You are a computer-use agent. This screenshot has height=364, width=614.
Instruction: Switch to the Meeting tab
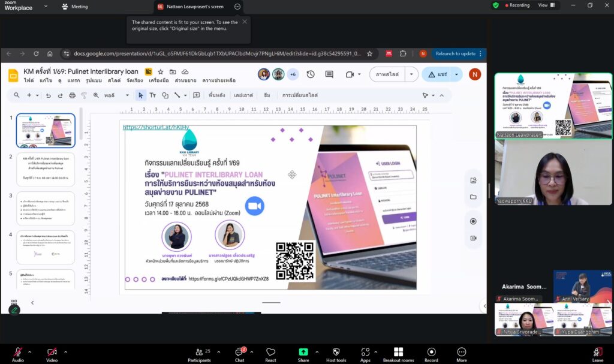[x=75, y=7]
